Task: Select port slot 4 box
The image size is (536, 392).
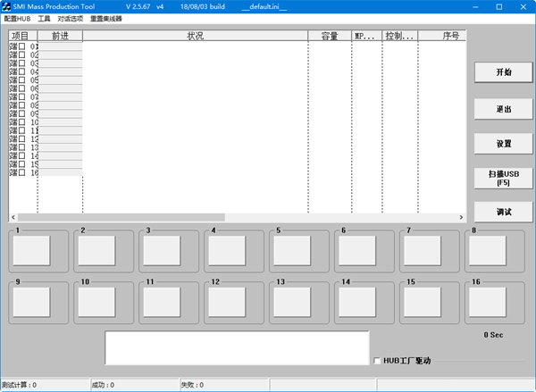Action: pyautogui.click(x=228, y=251)
